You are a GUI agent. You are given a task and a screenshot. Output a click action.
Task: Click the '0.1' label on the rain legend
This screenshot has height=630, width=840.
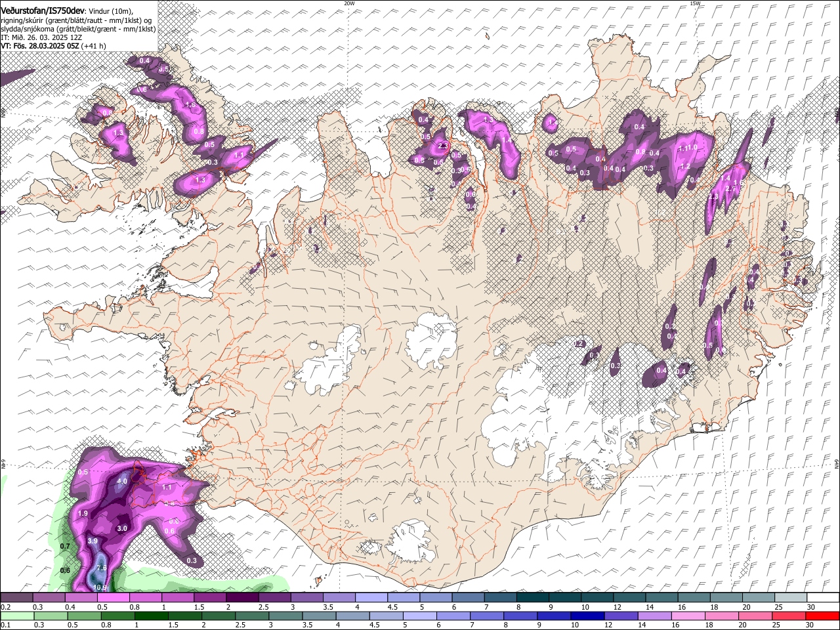click(5, 625)
